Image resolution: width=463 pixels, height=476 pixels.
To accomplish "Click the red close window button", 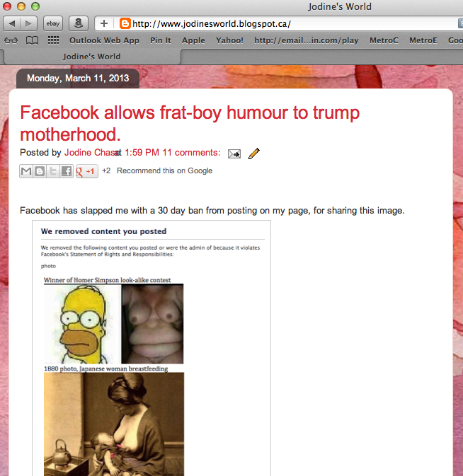I will pyautogui.click(x=7, y=6).
